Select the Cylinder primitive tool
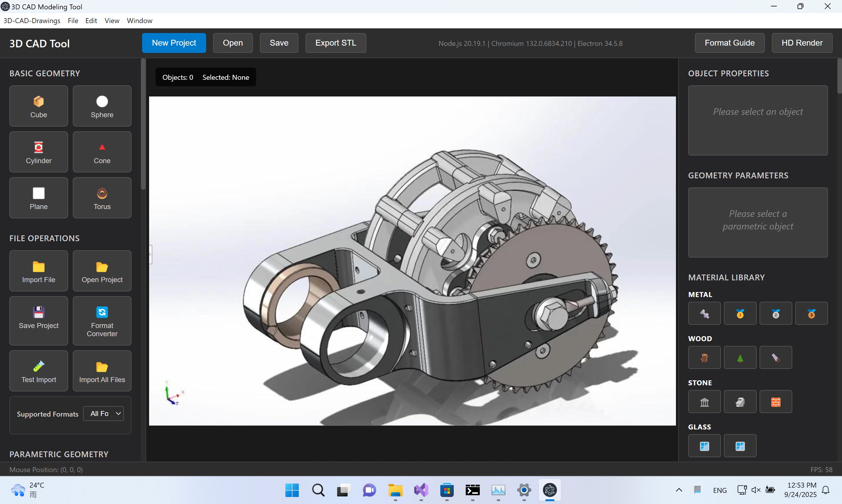Image resolution: width=842 pixels, height=504 pixels. (38, 152)
